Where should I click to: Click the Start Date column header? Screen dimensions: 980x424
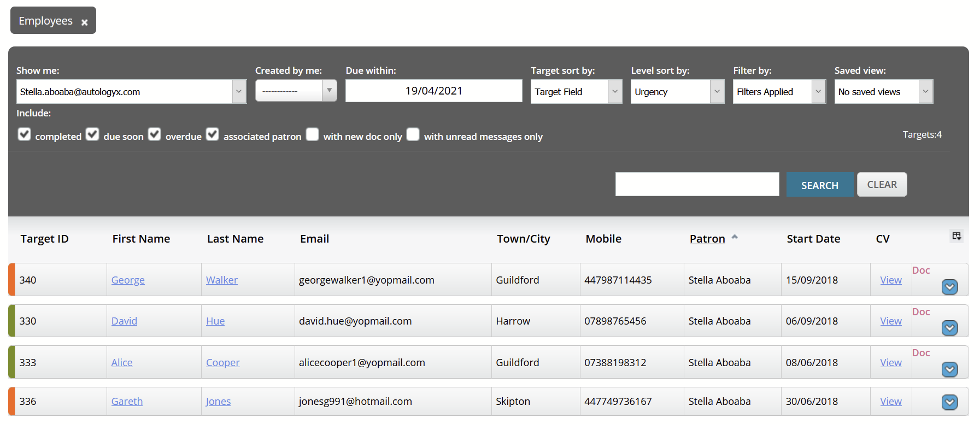tap(813, 239)
